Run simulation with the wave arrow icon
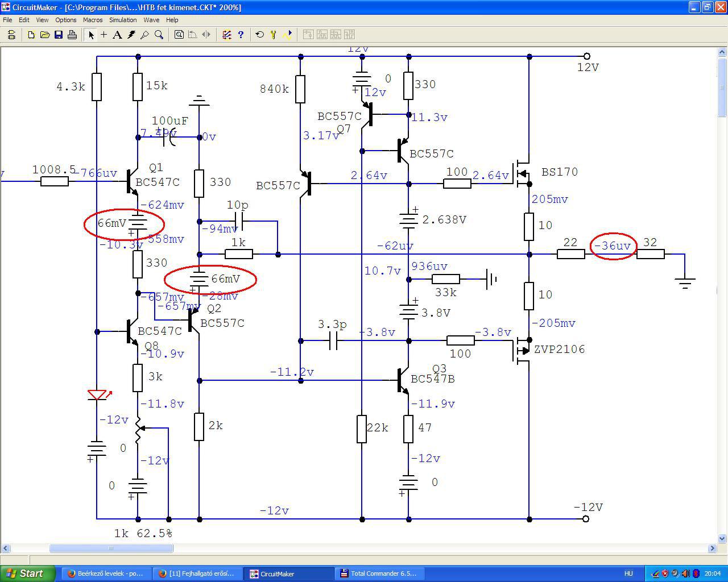Image resolution: width=728 pixels, height=582 pixels. [x=288, y=35]
